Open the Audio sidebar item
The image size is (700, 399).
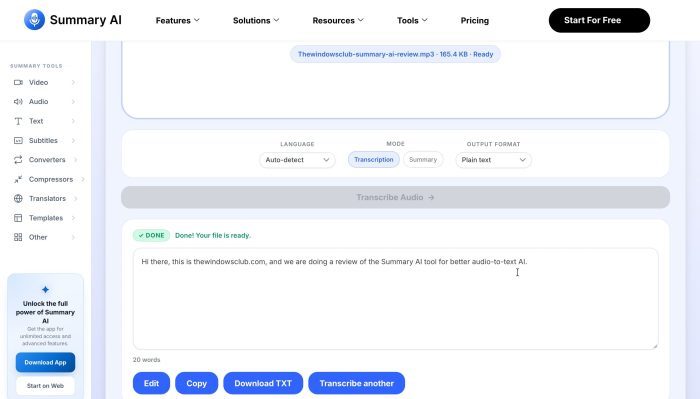pos(45,102)
